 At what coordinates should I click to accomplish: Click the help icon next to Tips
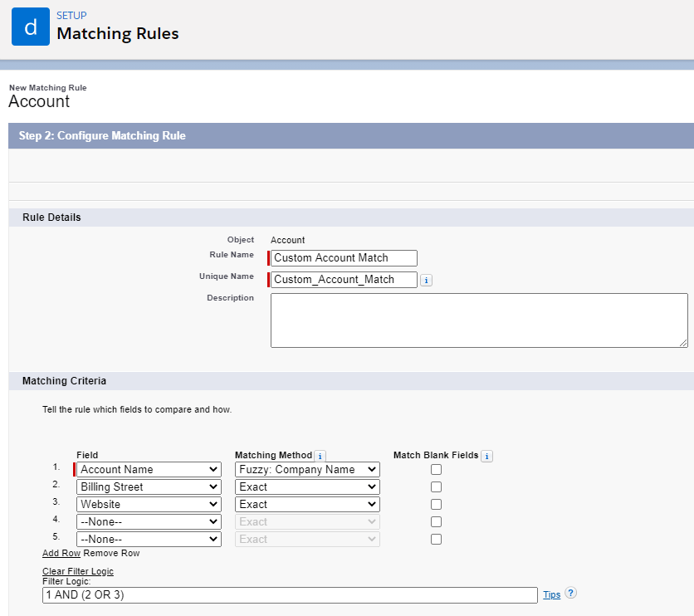tap(570, 594)
